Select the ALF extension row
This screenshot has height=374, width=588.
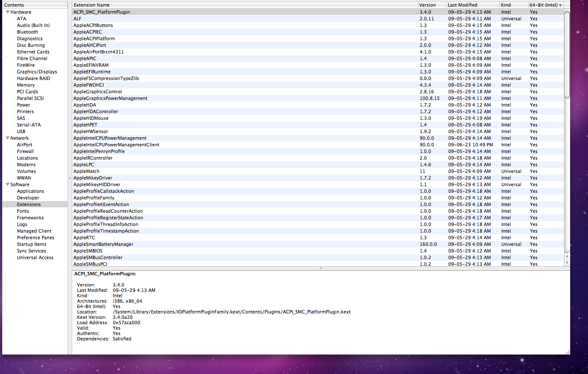(x=318, y=19)
